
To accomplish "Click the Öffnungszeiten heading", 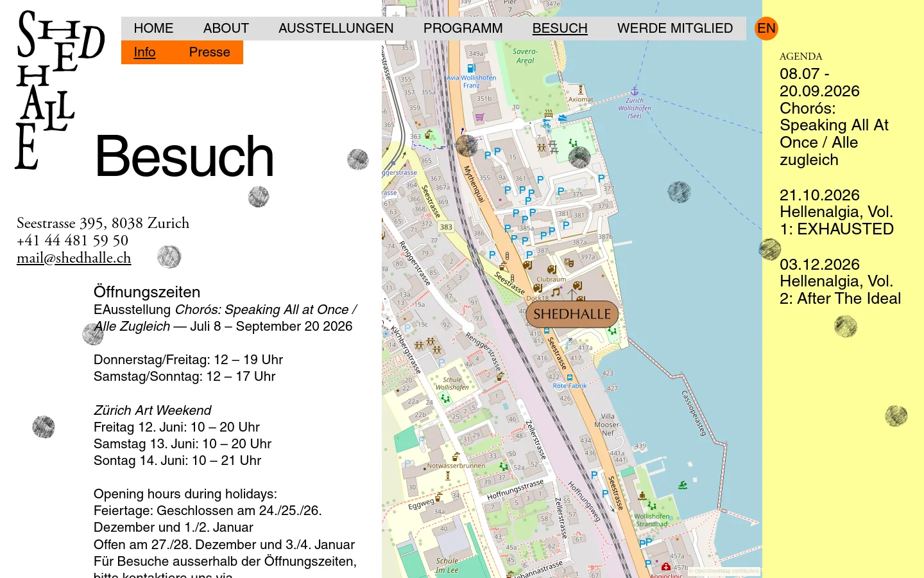I will [x=147, y=292].
